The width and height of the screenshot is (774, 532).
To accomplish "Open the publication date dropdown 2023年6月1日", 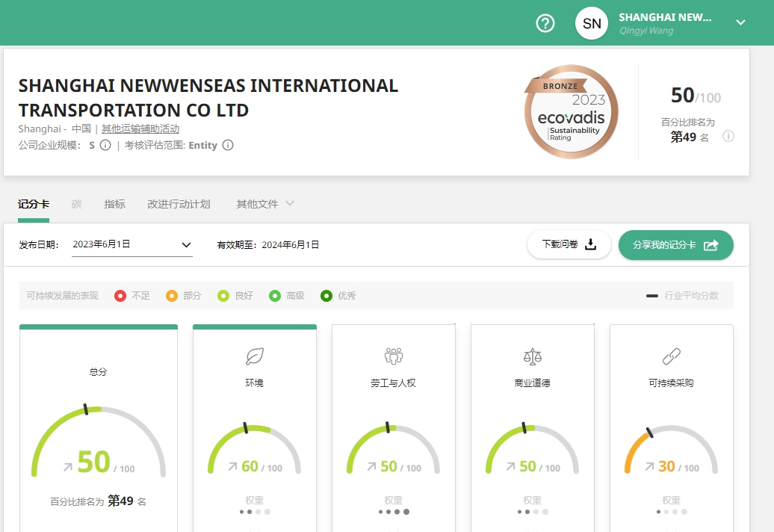I will coord(132,245).
